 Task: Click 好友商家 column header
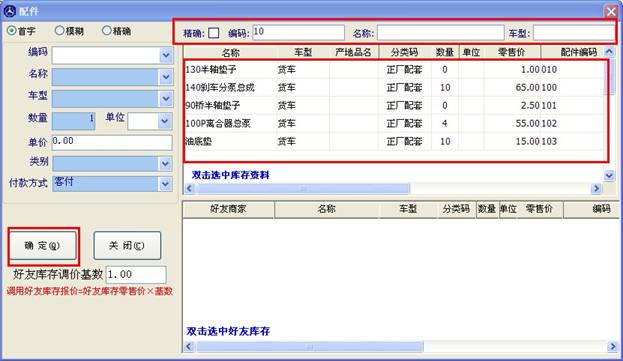pos(228,209)
